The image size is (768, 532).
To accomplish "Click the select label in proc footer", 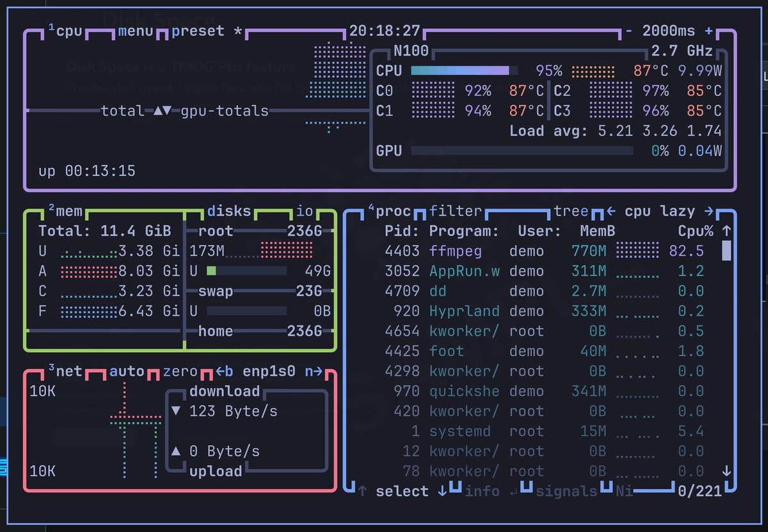I will 402,491.
